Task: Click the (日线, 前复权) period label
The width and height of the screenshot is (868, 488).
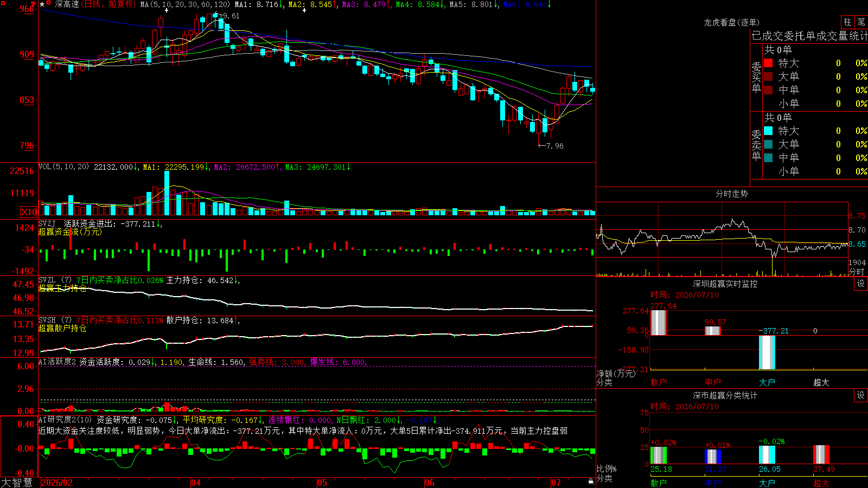Action: pyautogui.click(x=109, y=4)
